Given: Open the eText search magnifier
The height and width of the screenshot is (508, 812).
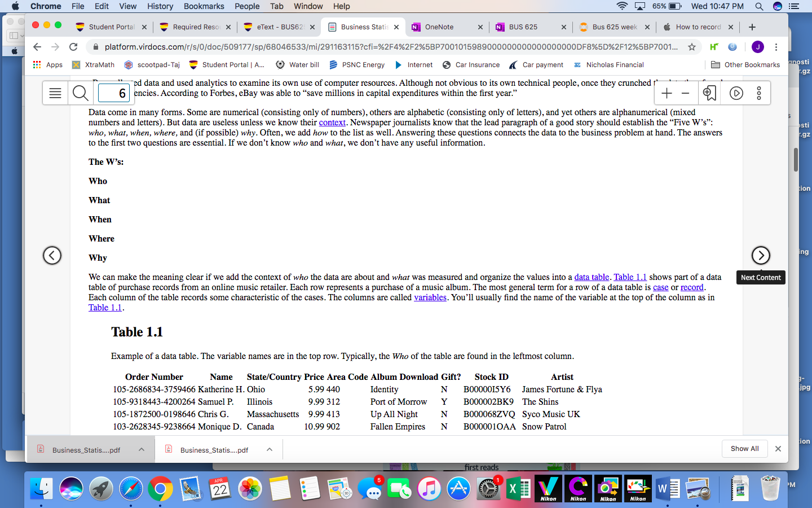Looking at the screenshot, I should point(81,93).
